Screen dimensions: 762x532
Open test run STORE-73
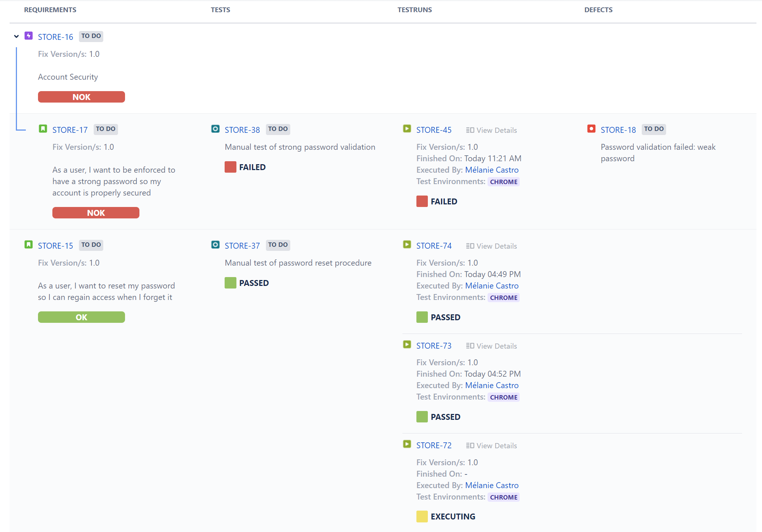point(434,346)
